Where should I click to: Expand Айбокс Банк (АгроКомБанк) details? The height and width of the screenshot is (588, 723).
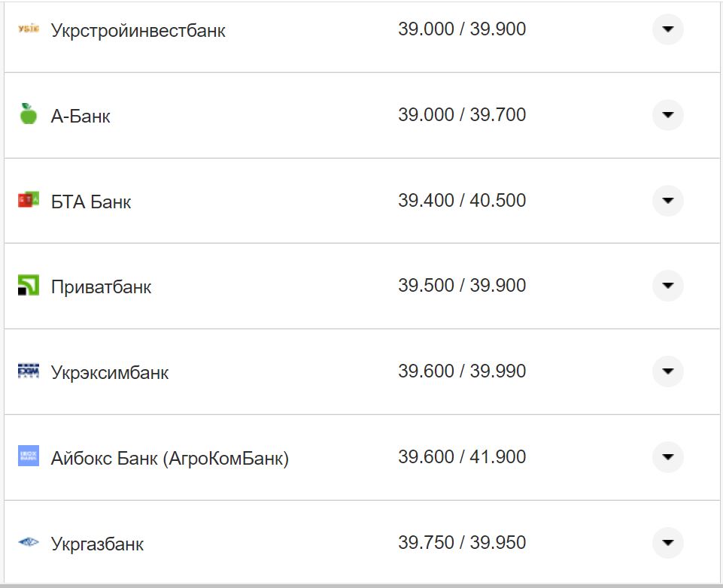pyautogui.click(x=667, y=456)
